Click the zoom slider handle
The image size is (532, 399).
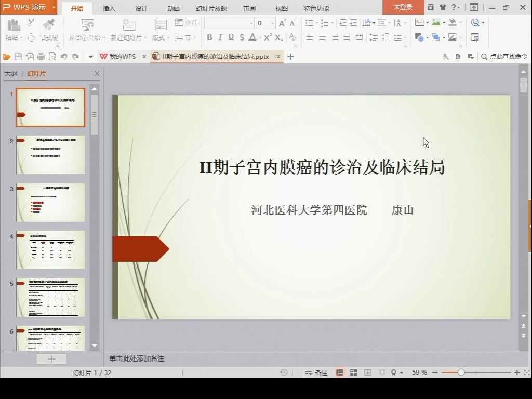point(461,373)
